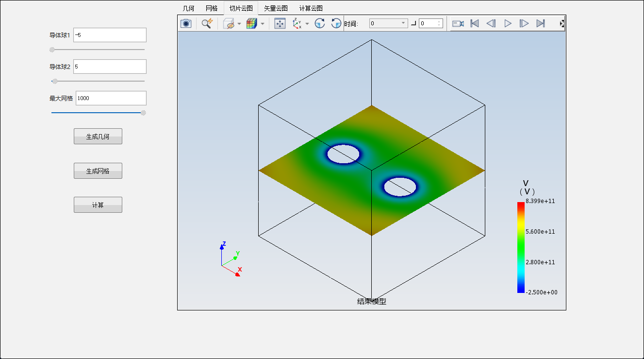Open the 计算云图 tab

pos(311,8)
